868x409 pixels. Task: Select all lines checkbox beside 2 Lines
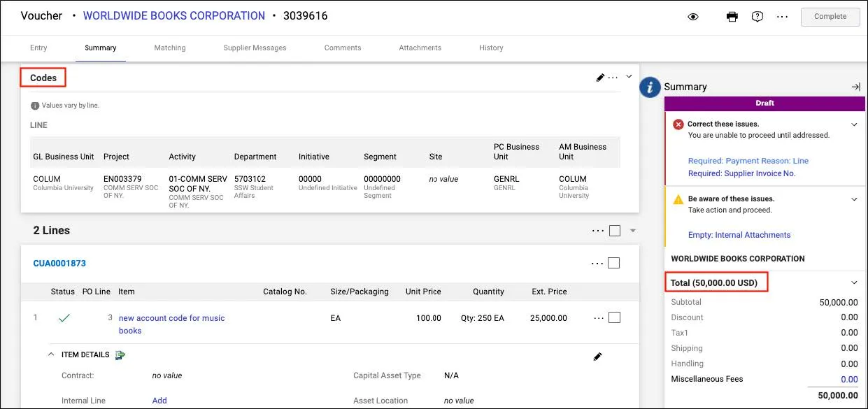tap(615, 231)
